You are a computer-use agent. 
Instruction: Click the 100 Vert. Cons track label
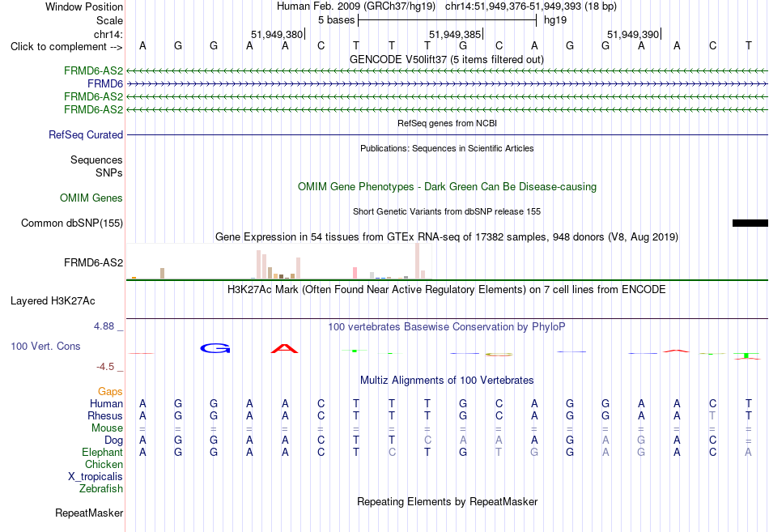pos(45,346)
